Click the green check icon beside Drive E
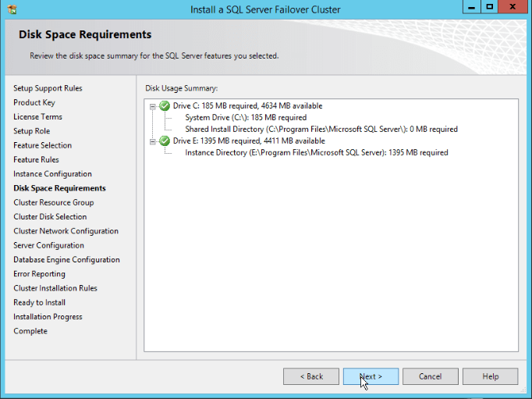This screenshot has height=399, width=532. [x=165, y=141]
